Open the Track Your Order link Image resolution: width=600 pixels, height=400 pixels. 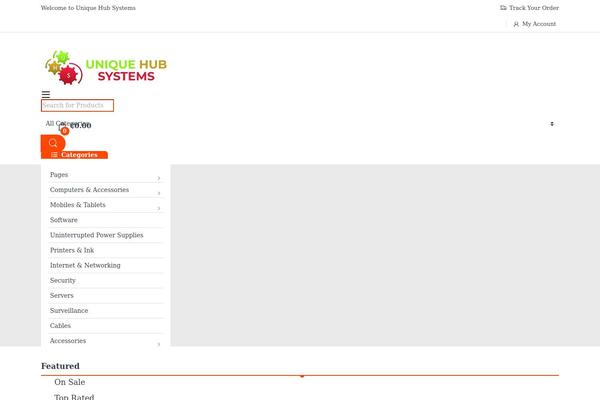click(530, 8)
